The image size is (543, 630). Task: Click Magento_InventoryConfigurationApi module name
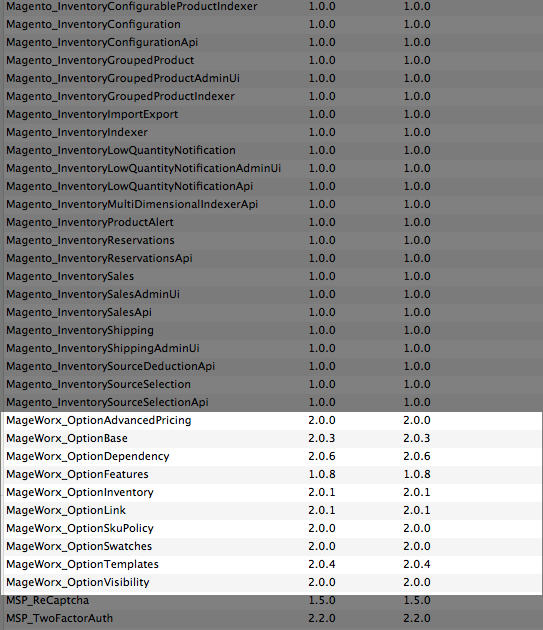pos(102,43)
